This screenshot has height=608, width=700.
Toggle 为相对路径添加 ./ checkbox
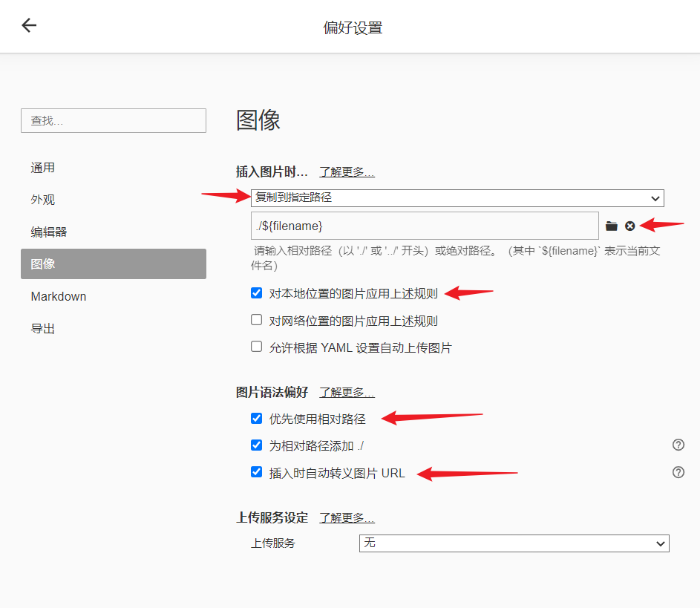click(257, 445)
